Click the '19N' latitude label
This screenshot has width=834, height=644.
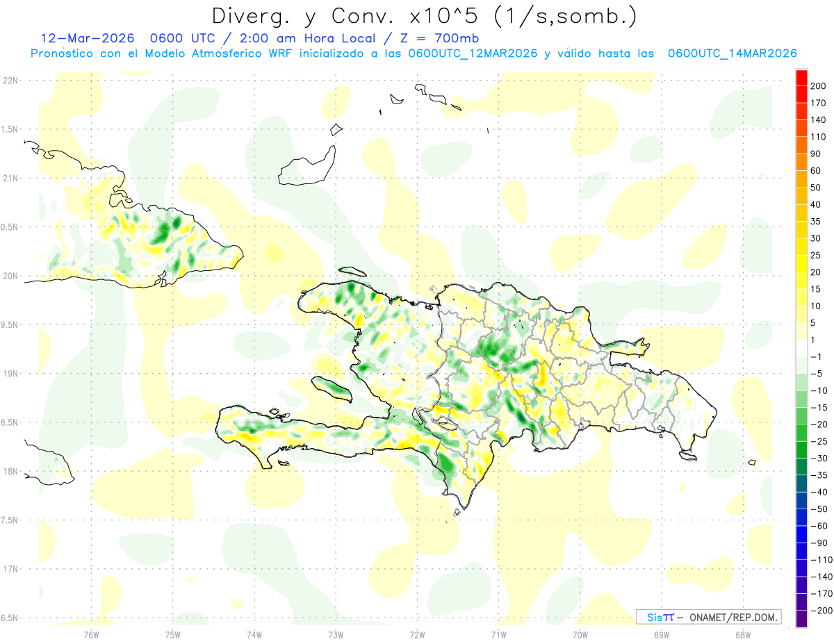(10, 374)
